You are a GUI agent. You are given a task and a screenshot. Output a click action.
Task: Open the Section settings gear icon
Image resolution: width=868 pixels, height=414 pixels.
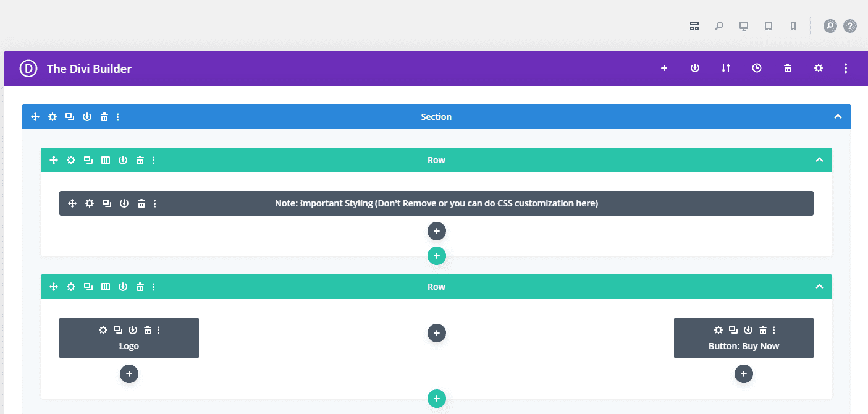click(x=53, y=116)
